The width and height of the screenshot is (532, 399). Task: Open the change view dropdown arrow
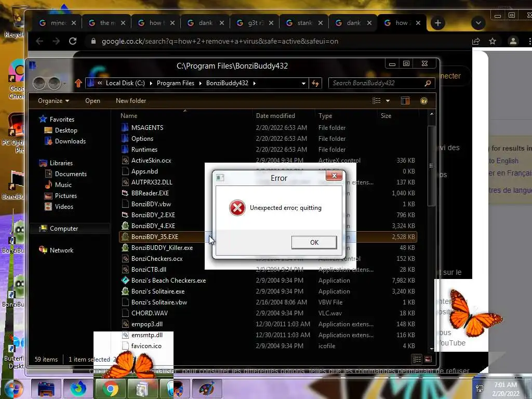388,101
